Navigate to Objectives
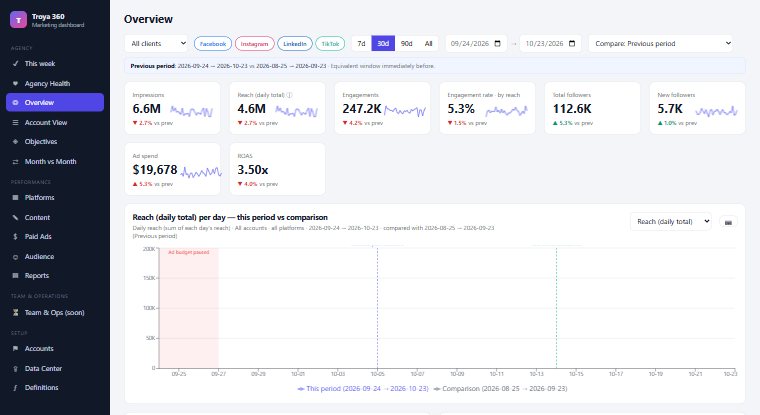The height and width of the screenshot is (415, 760). pyautogui.click(x=55, y=142)
